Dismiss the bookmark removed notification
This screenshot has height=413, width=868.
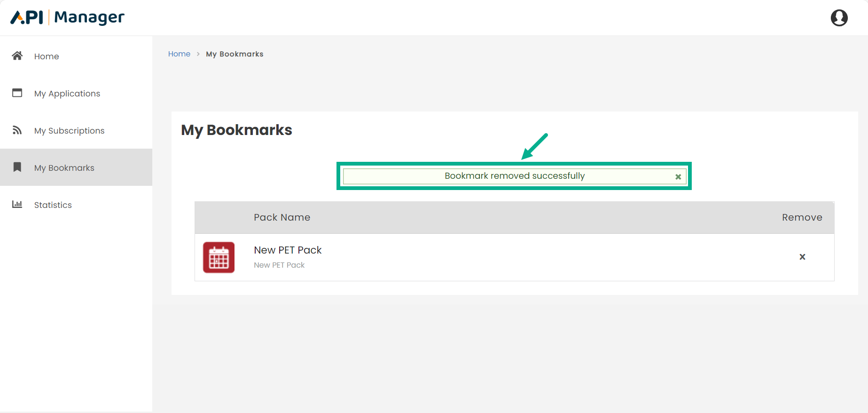point(678,176)
